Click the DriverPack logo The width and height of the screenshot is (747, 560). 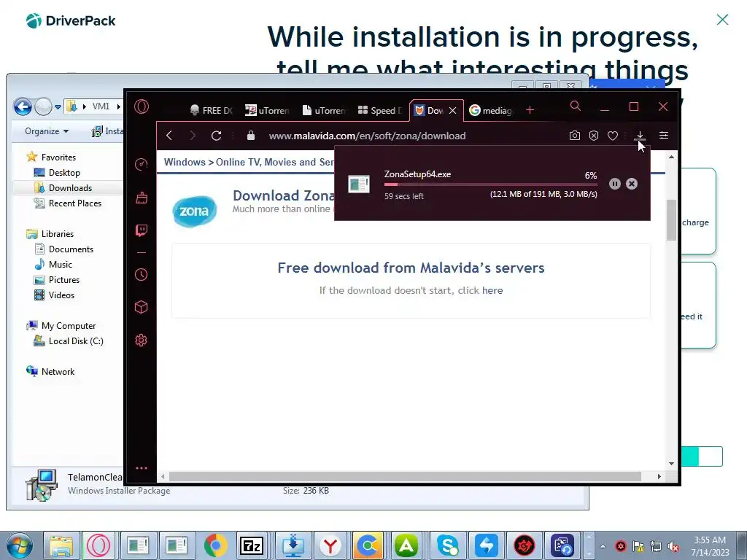click(x=71, y=20)
